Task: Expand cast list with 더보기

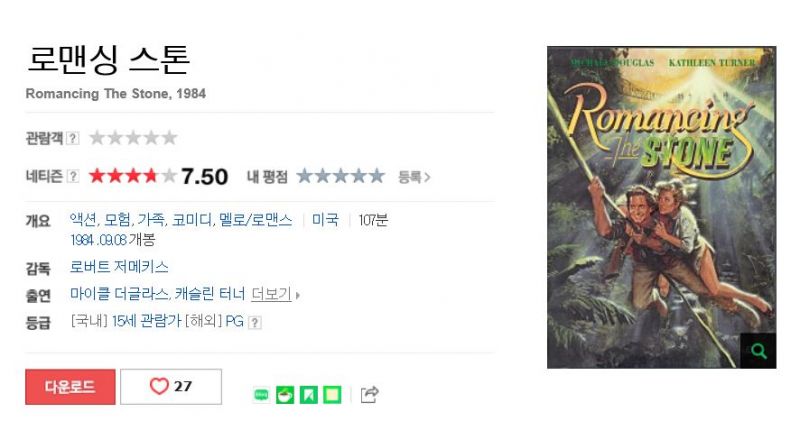Action: click(x=275, y=294)
